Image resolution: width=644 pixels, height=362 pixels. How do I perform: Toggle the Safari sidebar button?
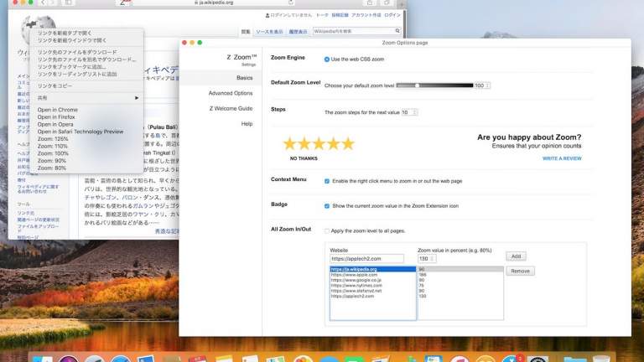coord(68,3)
